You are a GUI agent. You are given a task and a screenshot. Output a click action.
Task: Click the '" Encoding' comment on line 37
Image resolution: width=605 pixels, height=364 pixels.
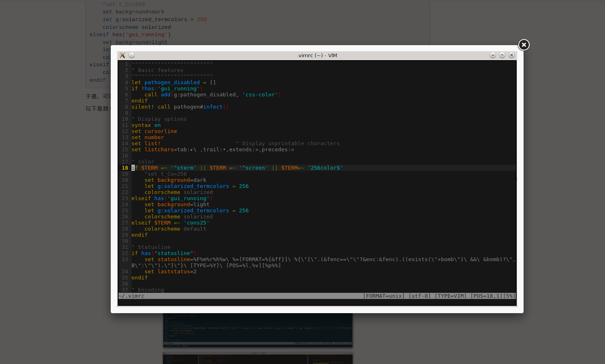click(148, 290)
